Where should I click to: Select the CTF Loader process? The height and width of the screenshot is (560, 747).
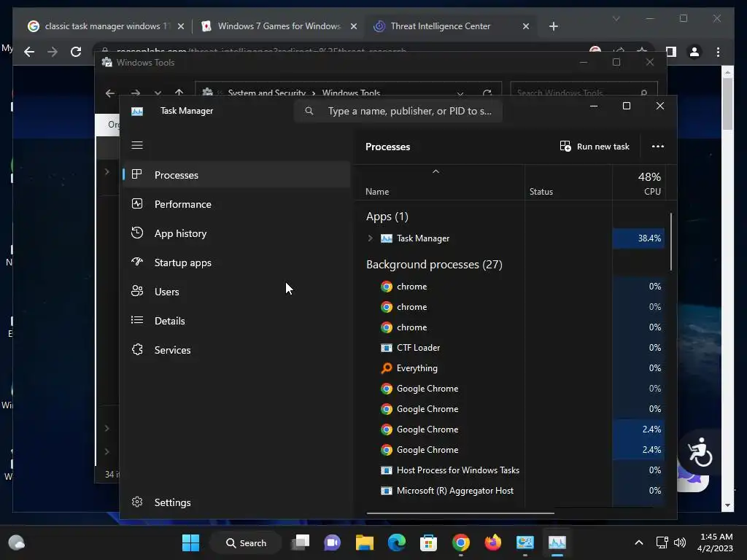[510, 348]
